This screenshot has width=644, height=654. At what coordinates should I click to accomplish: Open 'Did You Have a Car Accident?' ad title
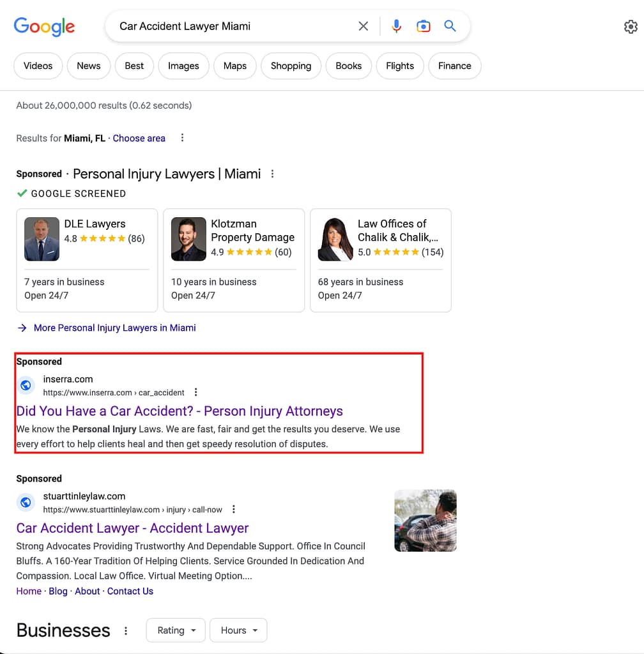180,411
